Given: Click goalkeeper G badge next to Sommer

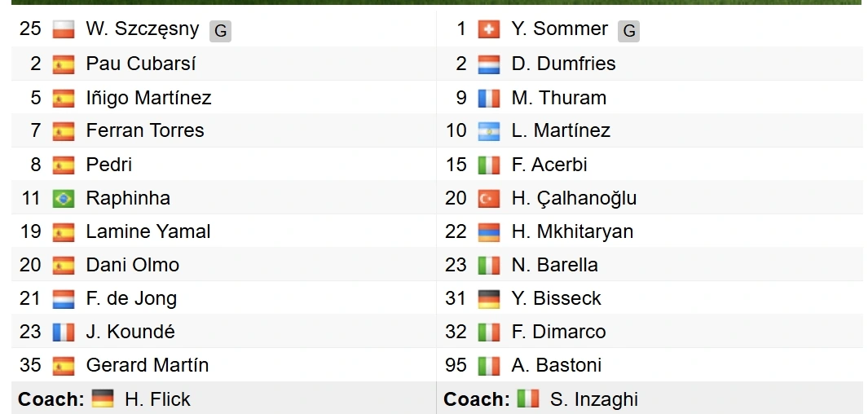Looking at the screenshot, I should click(629, 31).
